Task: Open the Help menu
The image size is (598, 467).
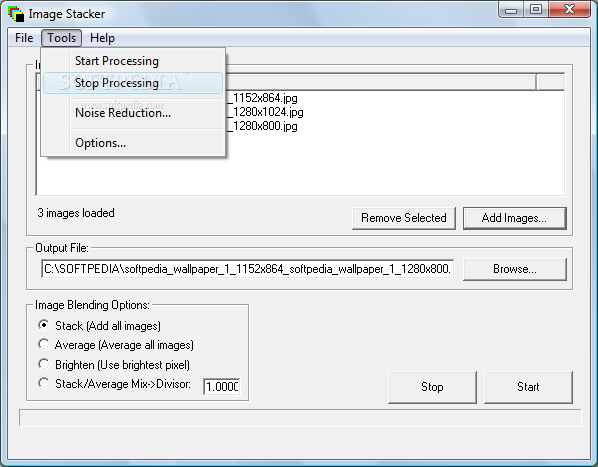Action: click(x=102, y=38)
